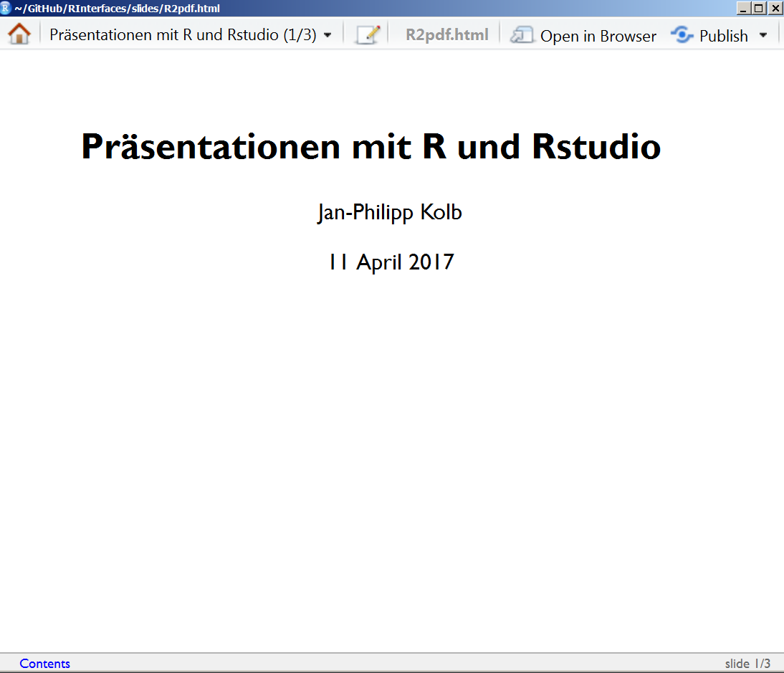Image resolution: width=784 pixels, height=673 pixels.
Task: Open presentation in browser
Action: (583, 36)
